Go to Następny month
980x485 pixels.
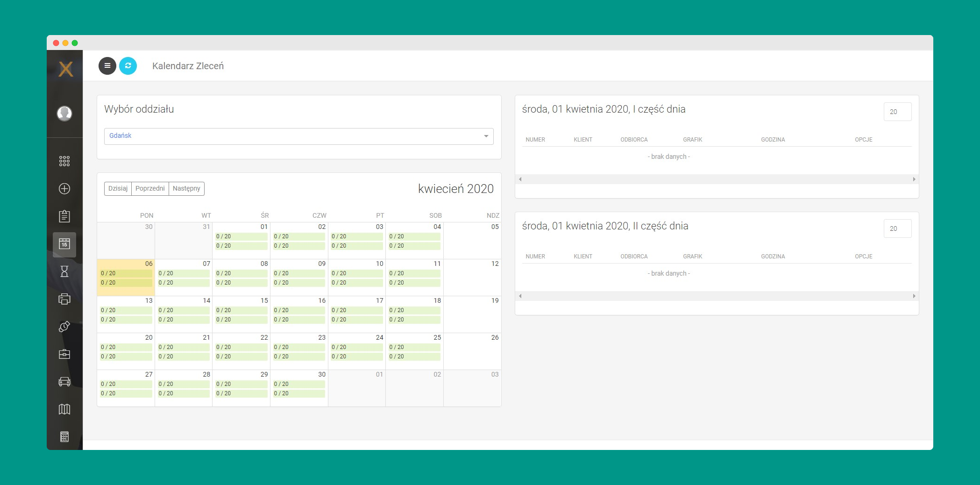[186, 188]
